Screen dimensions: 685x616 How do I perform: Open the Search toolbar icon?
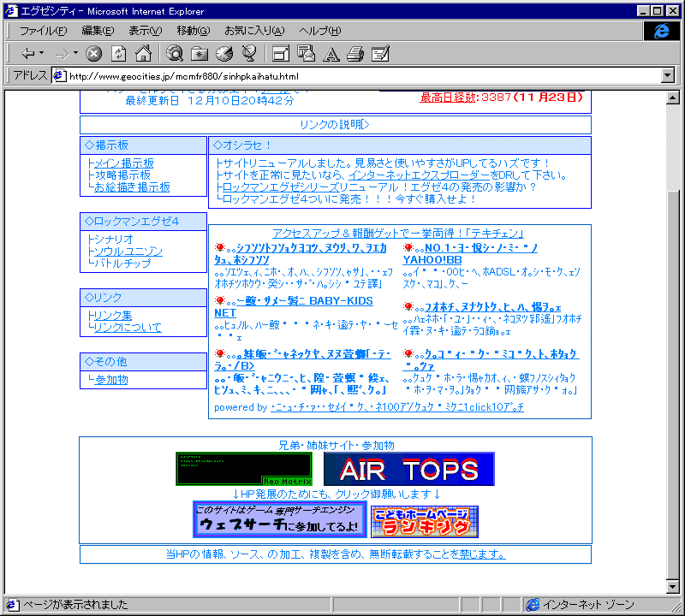[175, 54]
